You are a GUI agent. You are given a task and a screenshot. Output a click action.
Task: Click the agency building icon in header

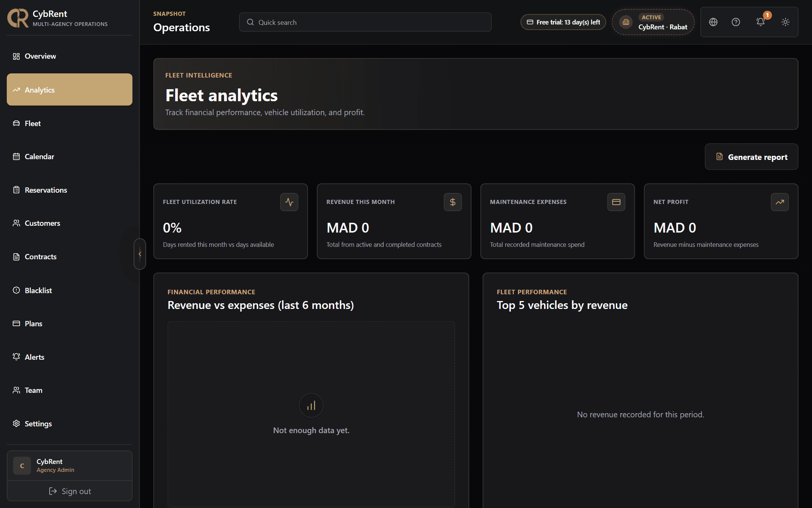click(626, 22)
